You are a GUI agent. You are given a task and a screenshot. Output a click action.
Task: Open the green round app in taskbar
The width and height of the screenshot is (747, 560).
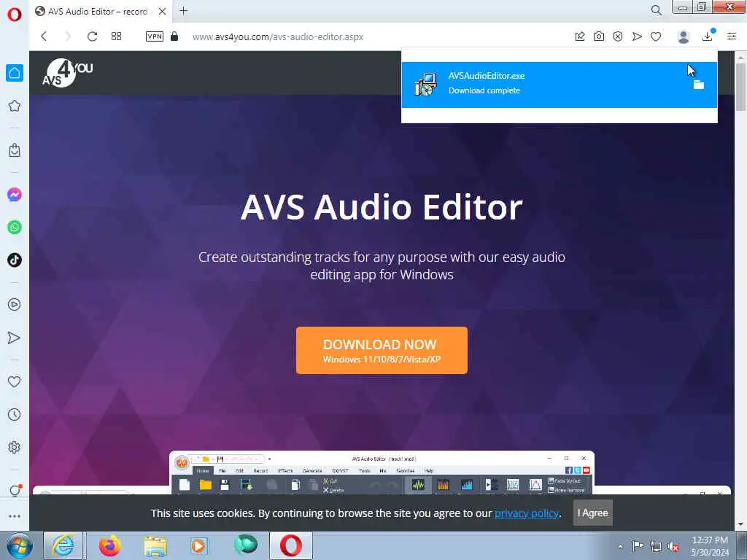pos(246,545)
